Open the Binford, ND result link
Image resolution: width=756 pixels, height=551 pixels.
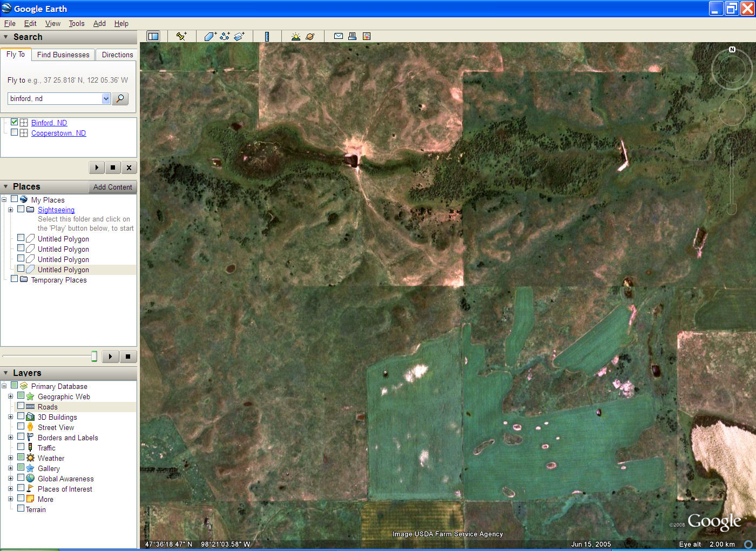coord(49,123)
